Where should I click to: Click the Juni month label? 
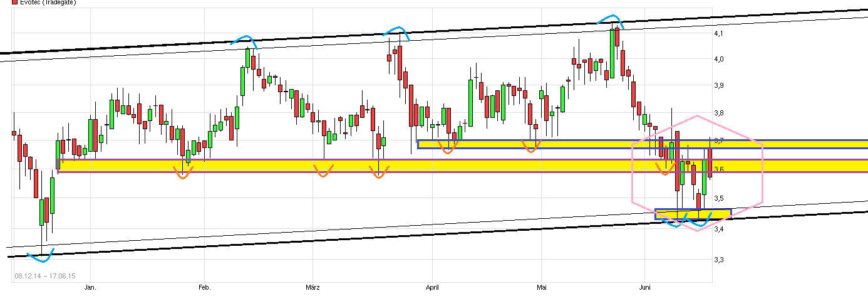[x=646, y=288]
